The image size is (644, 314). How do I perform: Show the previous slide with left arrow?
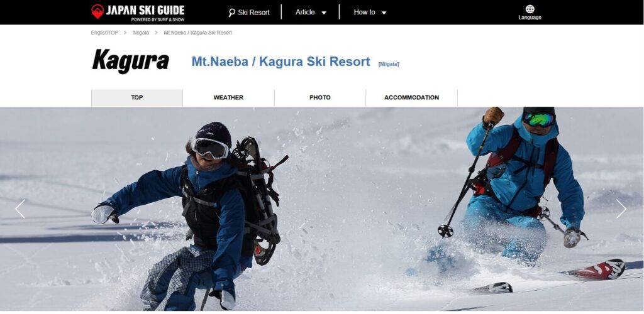(20, 208)
